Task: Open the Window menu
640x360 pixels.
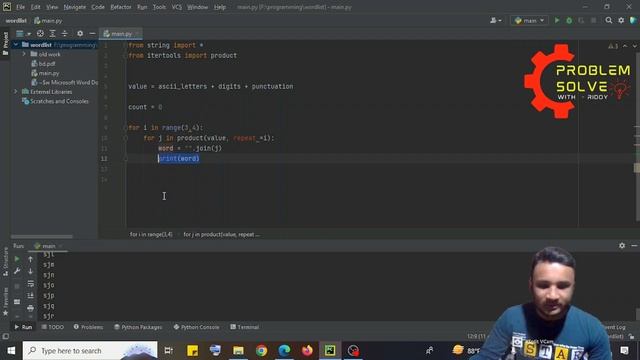Action: coord(198,7)
